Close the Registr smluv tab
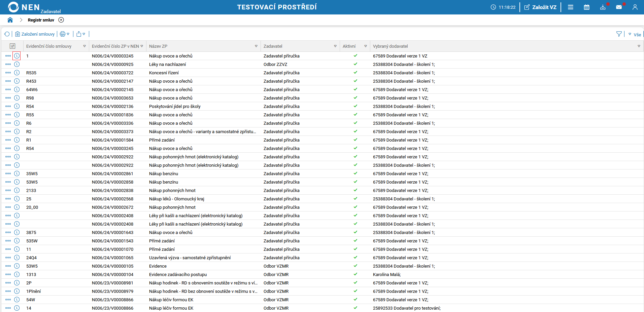Image resolution: width=644 pixels, height=312 pixels. click(61, 20)
